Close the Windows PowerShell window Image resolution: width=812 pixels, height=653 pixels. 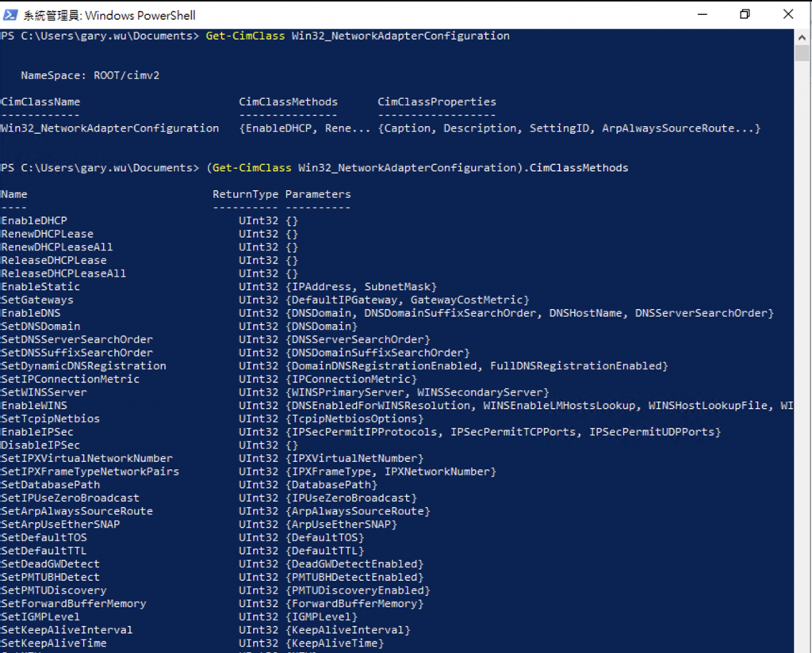point(787,14)
